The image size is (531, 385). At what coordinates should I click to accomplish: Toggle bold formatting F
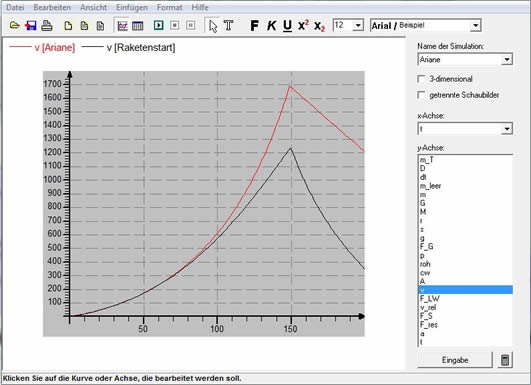click(255, 25)
